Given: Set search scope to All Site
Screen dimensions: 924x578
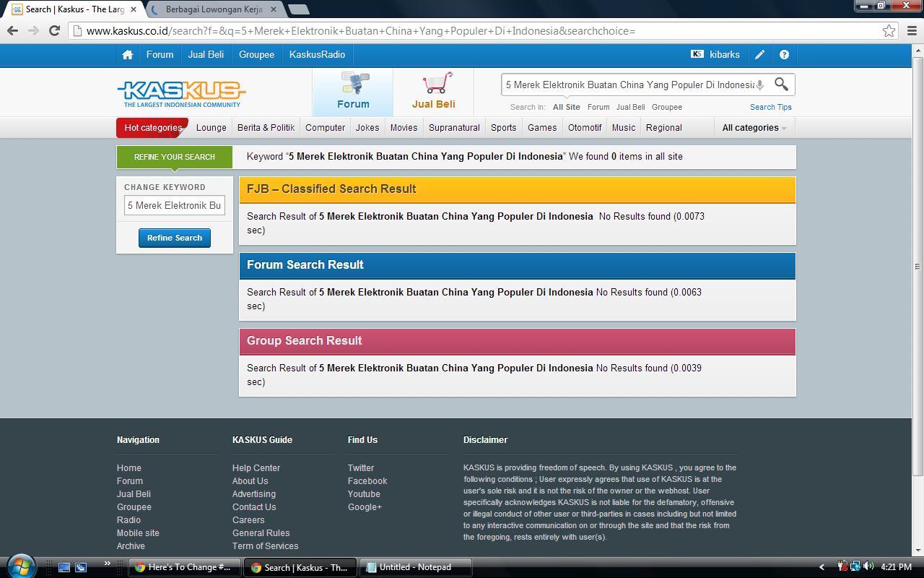Looking at the screenshot, I should tap(566, 107).
